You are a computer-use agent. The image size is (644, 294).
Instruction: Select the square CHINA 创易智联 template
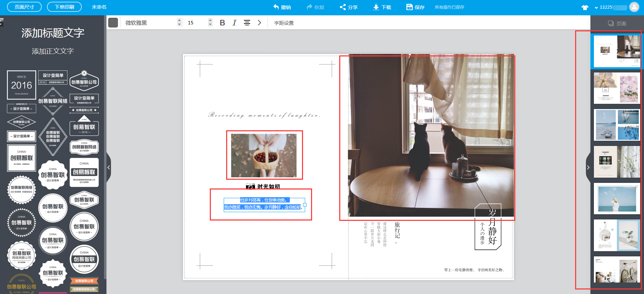(x=22, y=158)
